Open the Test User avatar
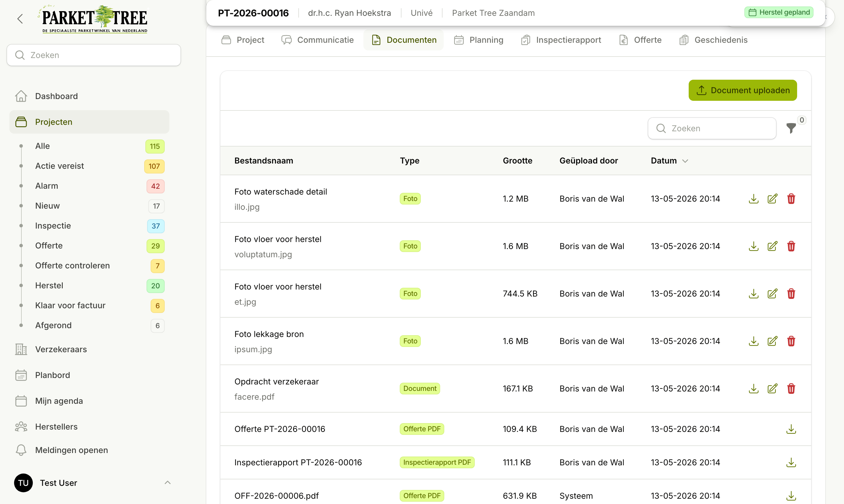Viewport: 844px width, 504px height. click(23, 483)
